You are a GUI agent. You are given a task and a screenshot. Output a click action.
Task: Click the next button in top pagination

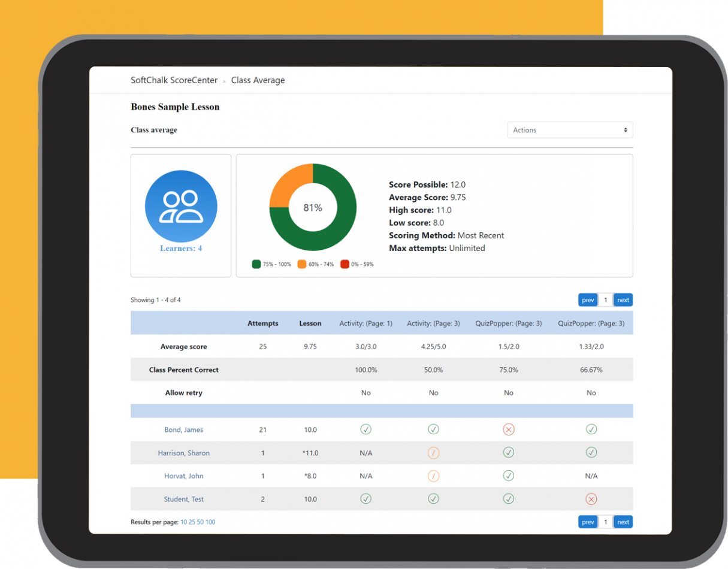coord(623,299)
